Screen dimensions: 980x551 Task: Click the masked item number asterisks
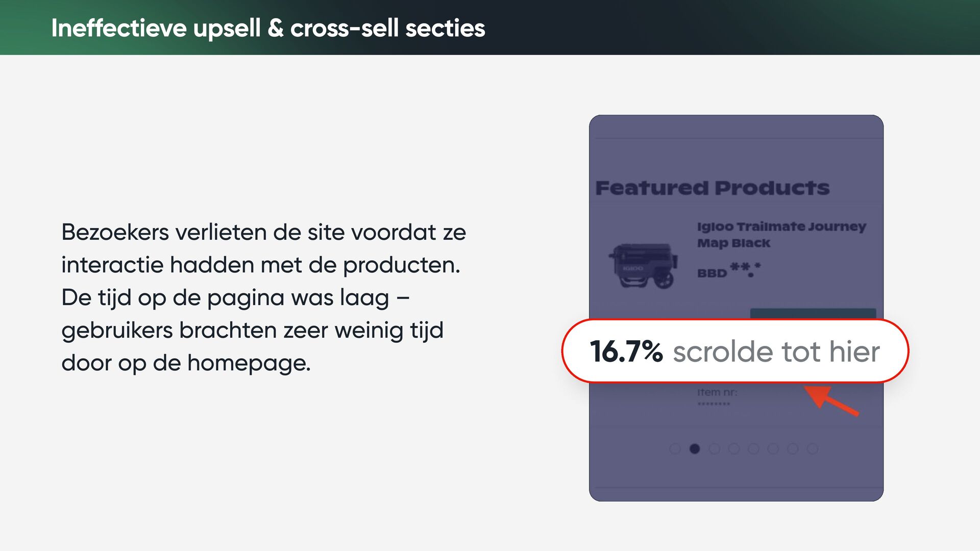714,404
